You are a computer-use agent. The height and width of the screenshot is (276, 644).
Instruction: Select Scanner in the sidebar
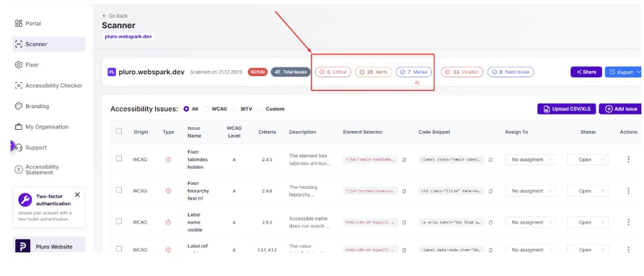(48, 44)
